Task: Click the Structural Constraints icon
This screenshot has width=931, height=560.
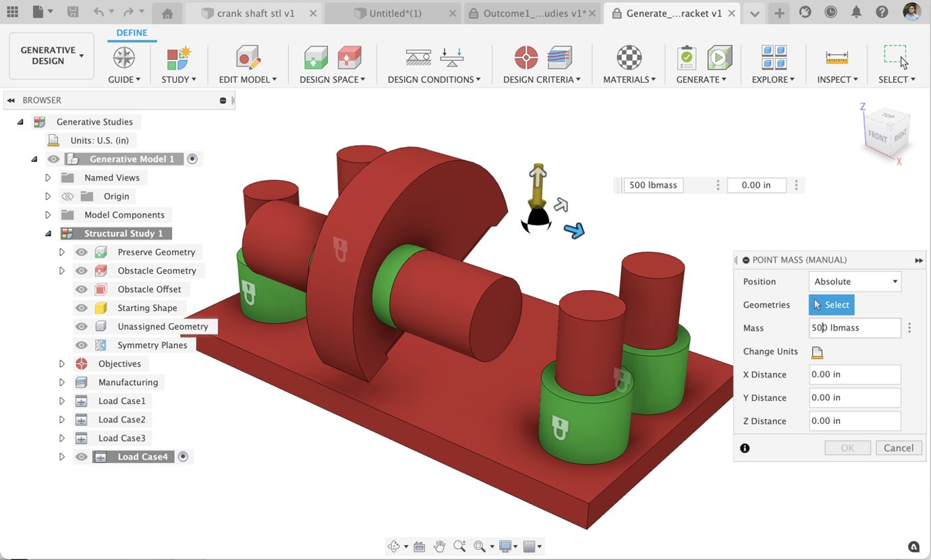Action: (419, 58)
